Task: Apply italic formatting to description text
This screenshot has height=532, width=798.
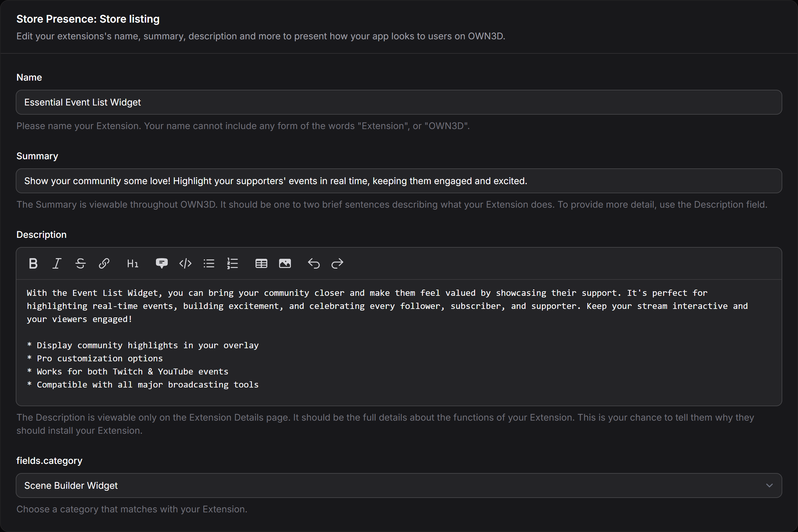Action: (57, 263)
